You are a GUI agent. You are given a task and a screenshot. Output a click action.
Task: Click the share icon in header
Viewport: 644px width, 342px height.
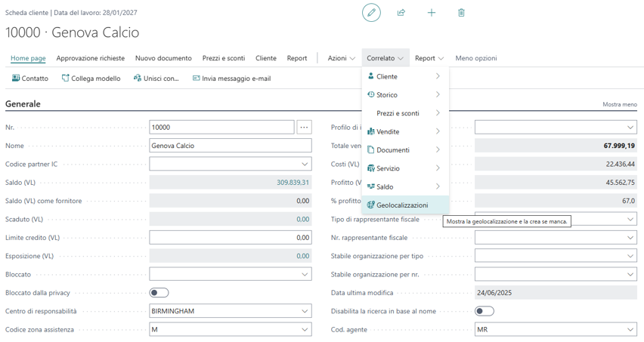coord(401,13)
